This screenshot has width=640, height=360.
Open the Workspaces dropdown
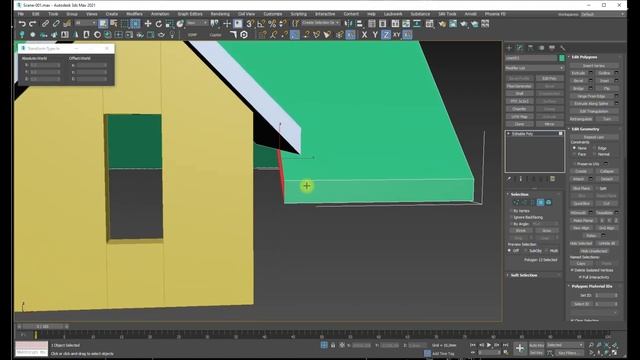pyautogui.click(x=603, y=14)
